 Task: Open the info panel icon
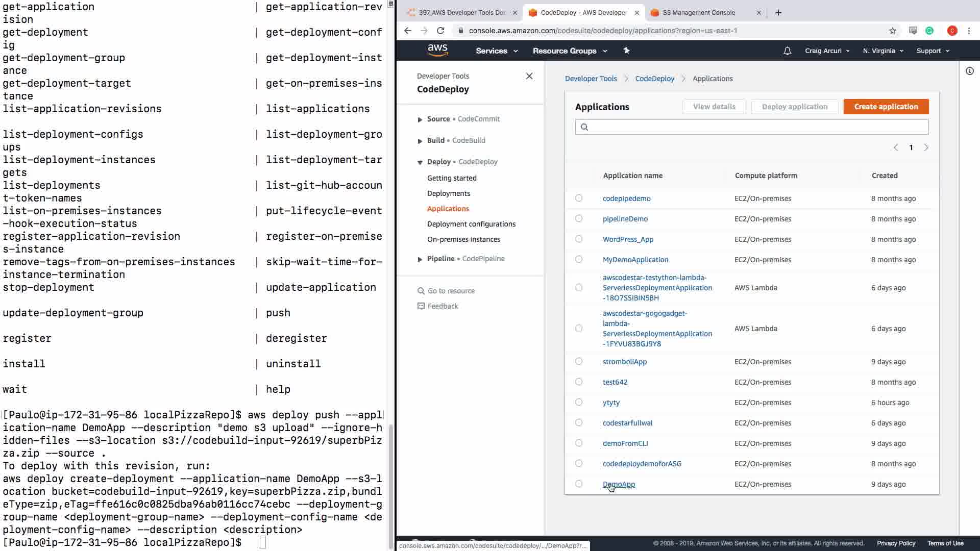point(969,71)
